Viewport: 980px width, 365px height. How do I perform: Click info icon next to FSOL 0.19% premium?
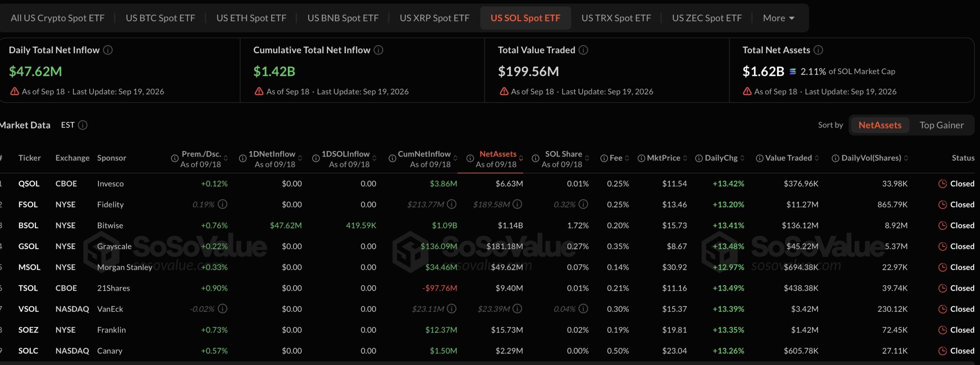222,204
